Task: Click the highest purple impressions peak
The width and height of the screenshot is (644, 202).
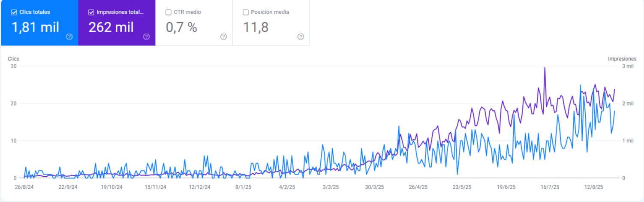Action: pyautogui.click(x=545, y=68)
